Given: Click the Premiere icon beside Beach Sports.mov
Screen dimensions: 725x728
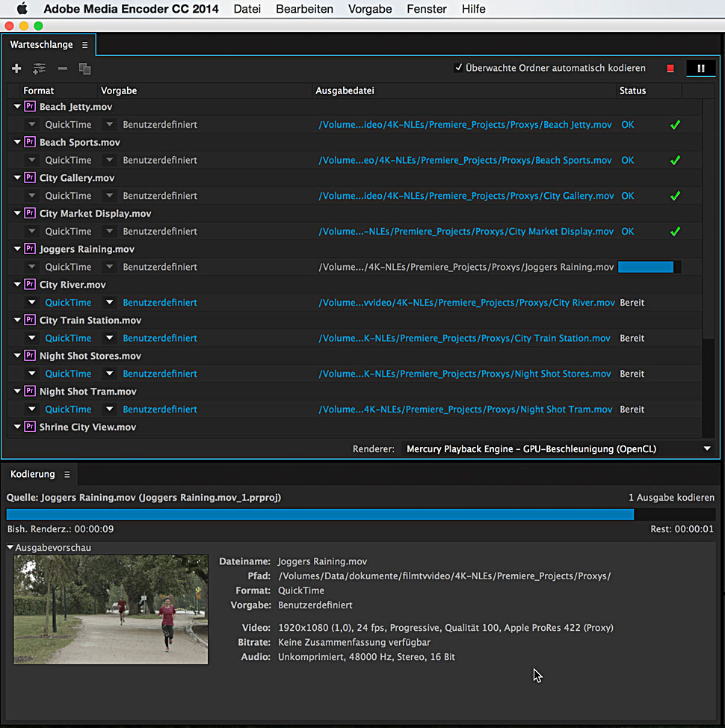Looking at the screenshot, I should (30, 142).
